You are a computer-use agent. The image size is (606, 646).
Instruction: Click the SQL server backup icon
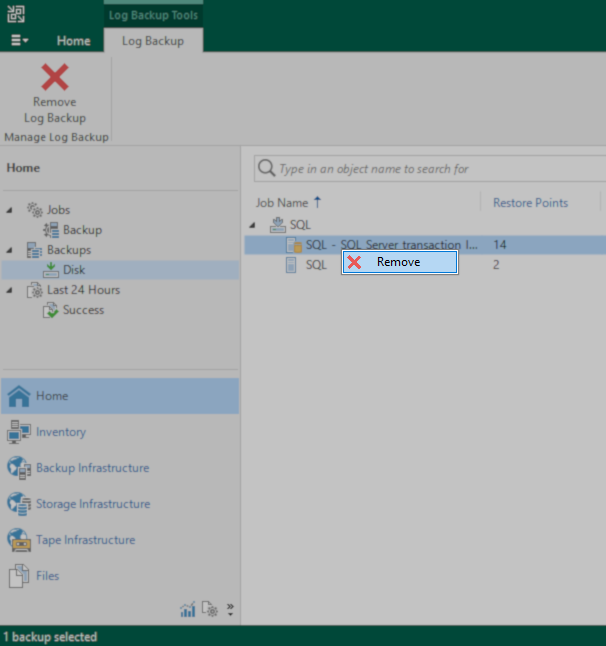coord(291,264)
